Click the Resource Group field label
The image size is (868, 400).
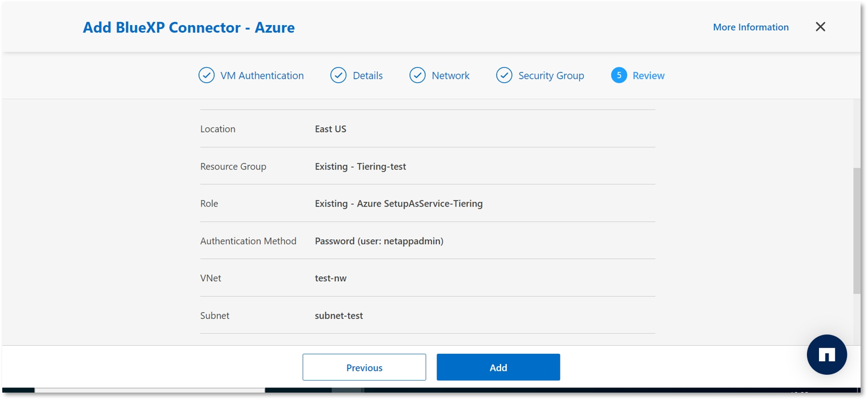click(x=233, y=167)
